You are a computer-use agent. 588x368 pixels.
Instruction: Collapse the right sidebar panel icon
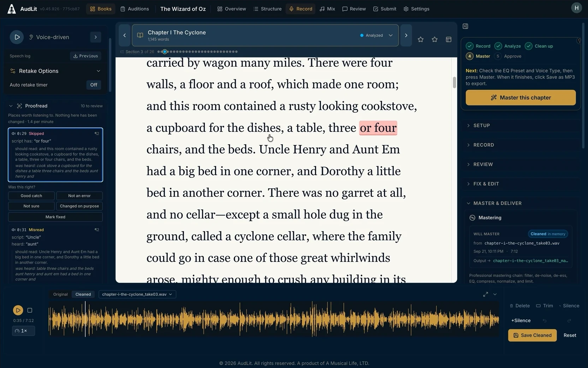click(x=465, y=26)
